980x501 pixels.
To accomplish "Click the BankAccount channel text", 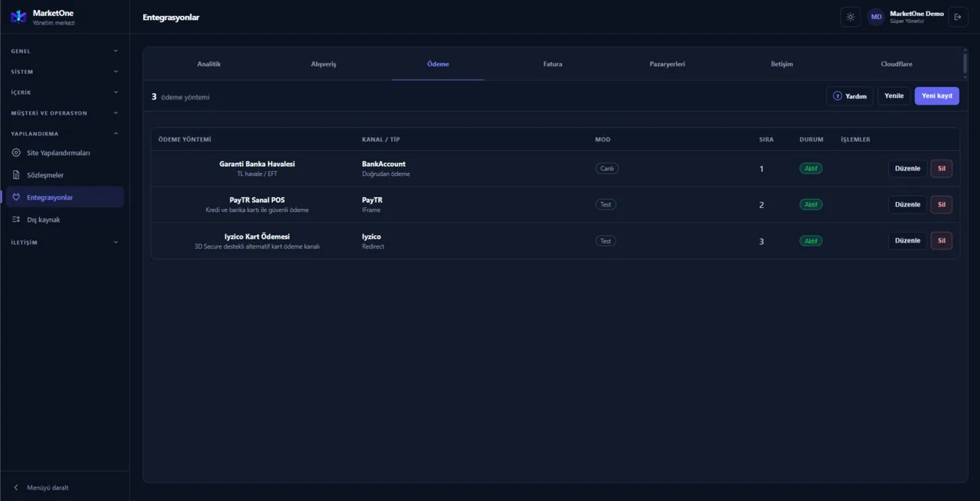I will 384,164.
